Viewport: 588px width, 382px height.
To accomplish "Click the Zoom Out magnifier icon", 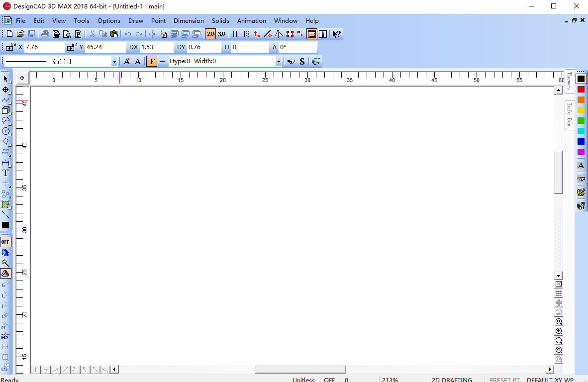I will [x=559, y=341].
